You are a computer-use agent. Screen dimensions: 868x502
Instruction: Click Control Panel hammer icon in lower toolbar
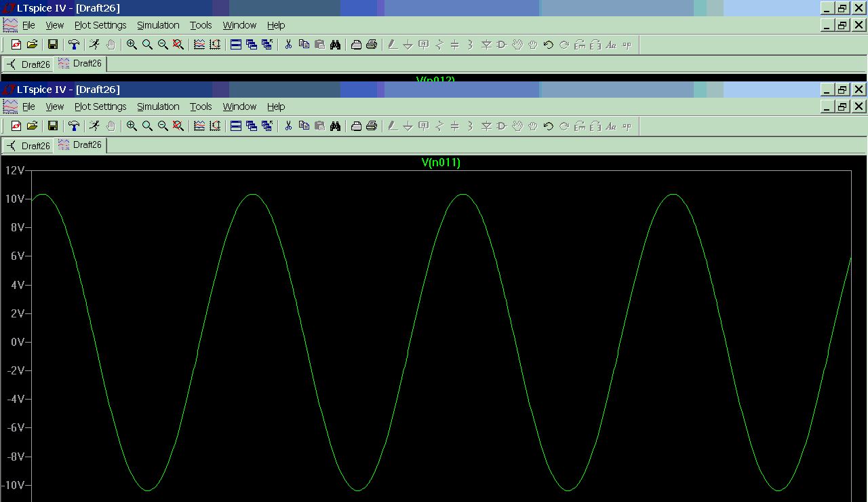[74, 126]
